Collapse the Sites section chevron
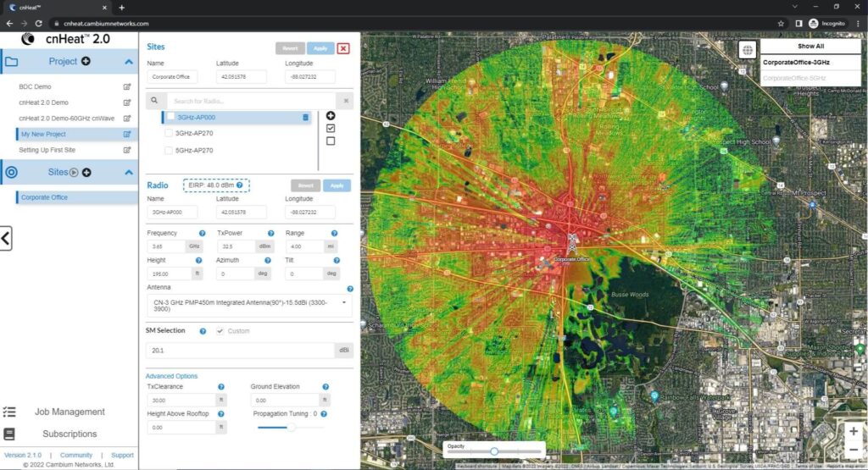 tap(129, 173)
